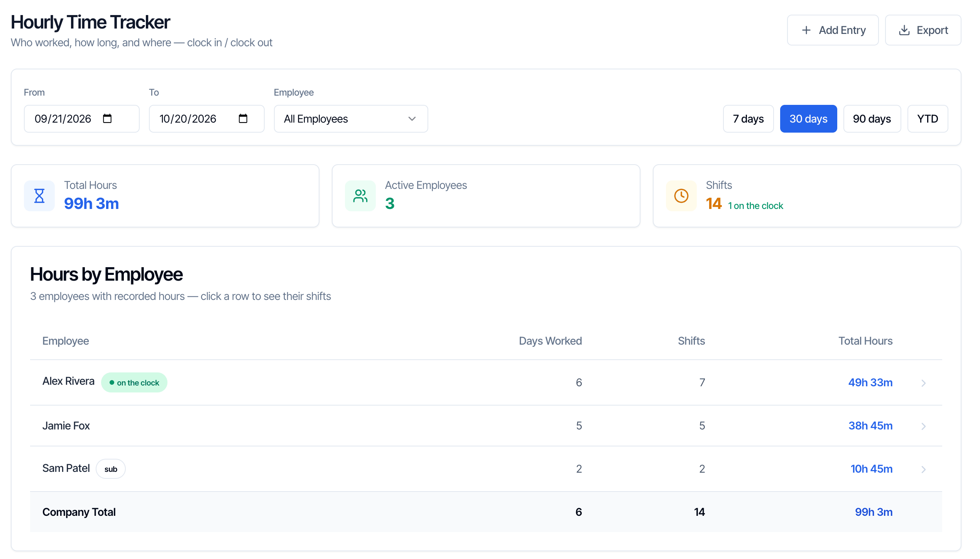This screenshot has width=980, height=559.
Task: Open calendar picker for To date
Action: coord(243,118)
